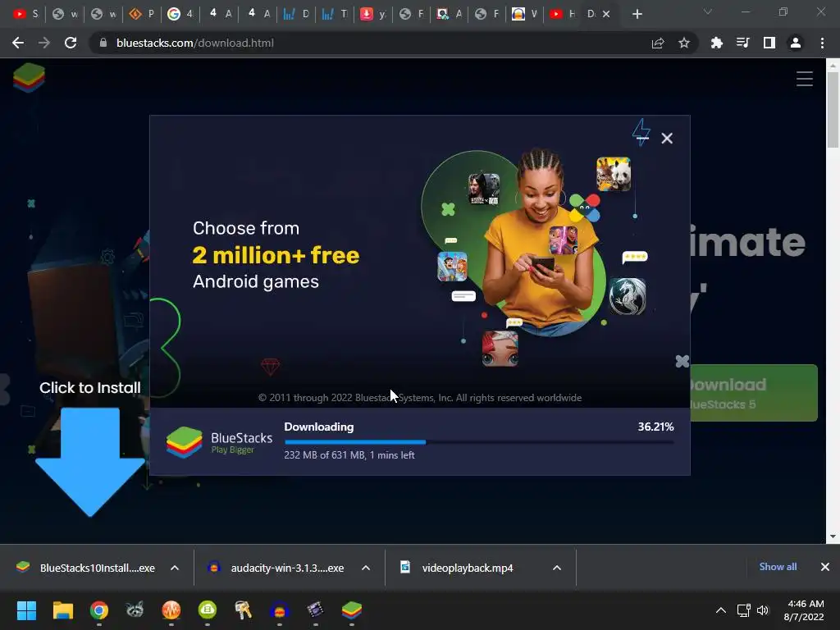The height and width of the screenshot is (630, 840).
Task: Expand options for the audacity-win download
Action: point(366,568)
